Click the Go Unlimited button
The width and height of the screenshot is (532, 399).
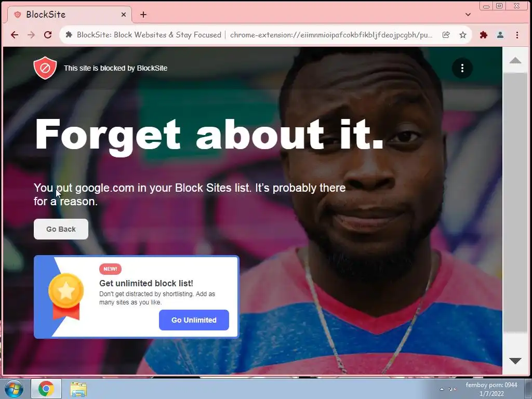(x=194, y=320)
